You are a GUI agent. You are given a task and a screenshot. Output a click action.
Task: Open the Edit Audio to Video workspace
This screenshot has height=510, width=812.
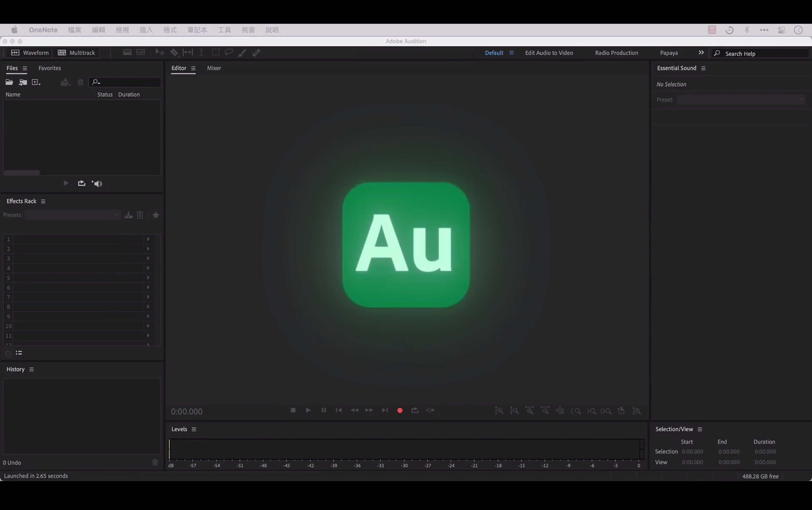tap(548, 53)
